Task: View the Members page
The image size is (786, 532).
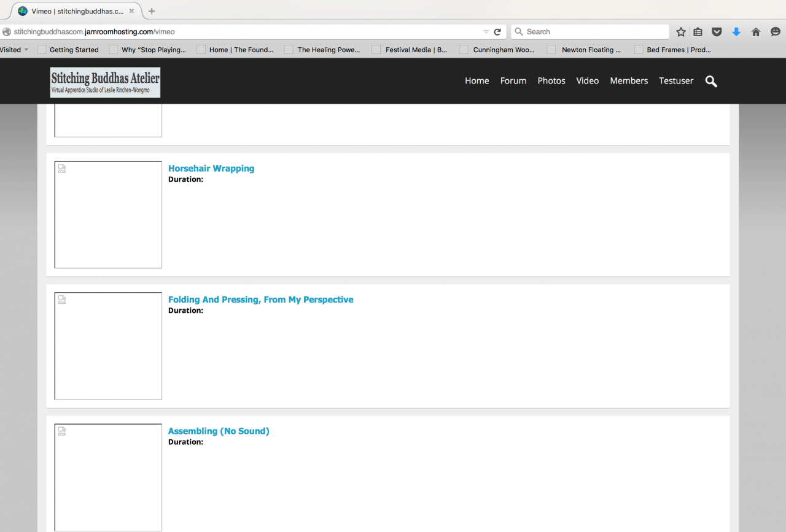Action: (629, 80)
